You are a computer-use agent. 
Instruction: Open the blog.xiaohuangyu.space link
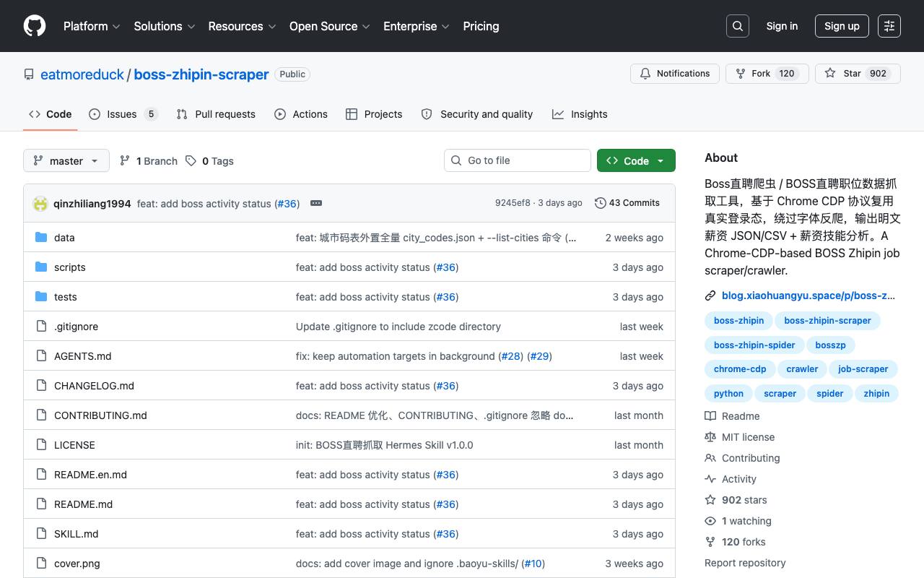coord(808,296)
